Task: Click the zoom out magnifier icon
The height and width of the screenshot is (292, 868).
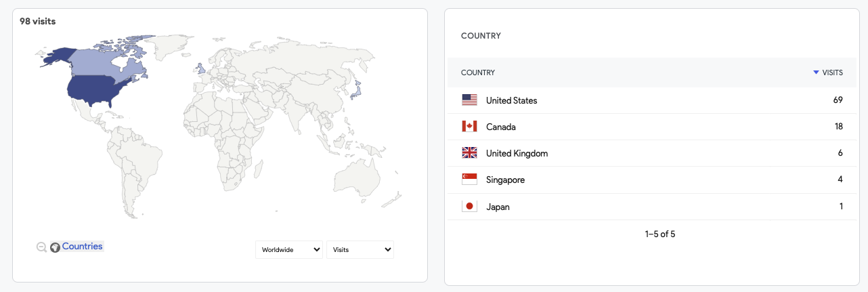Action: pos(41,247)
